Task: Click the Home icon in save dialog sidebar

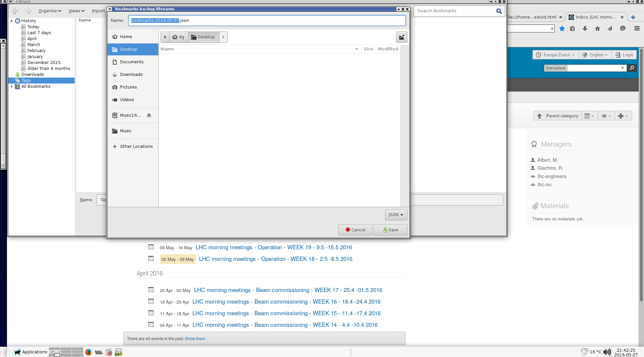Action: [x=115, y=37]
